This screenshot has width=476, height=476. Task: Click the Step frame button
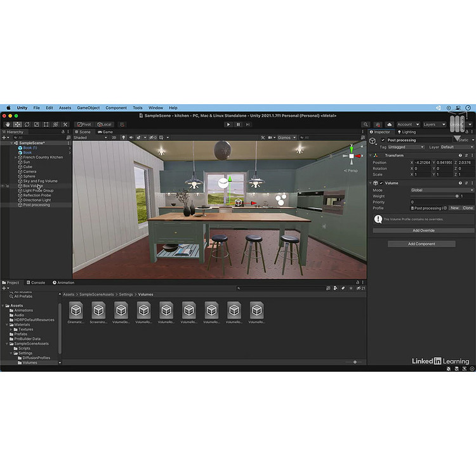coord(248,124)
